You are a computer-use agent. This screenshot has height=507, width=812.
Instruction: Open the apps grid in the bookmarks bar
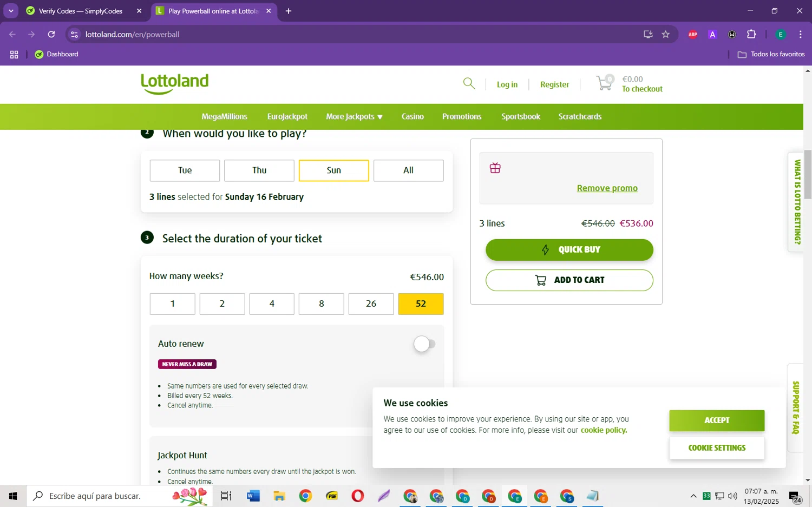coord(14,54)
